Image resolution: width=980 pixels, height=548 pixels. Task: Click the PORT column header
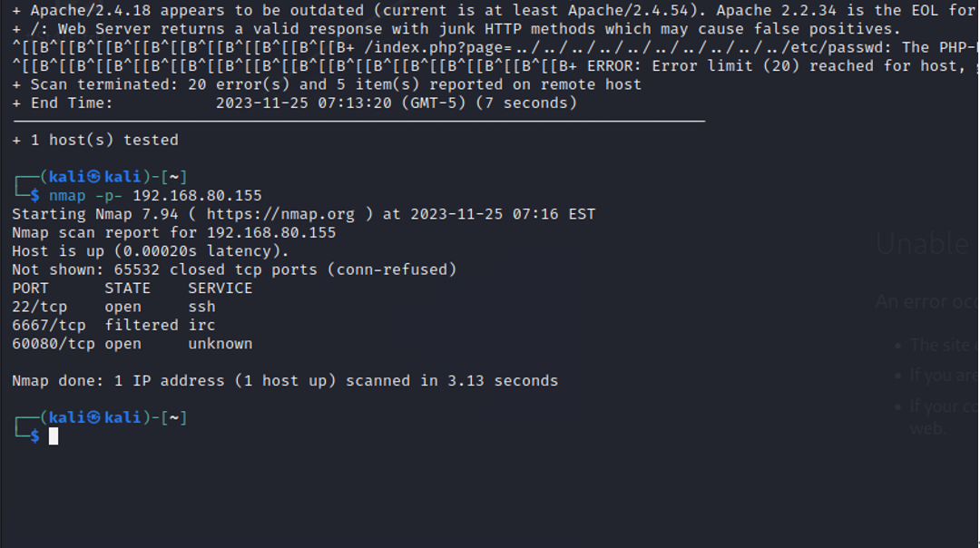30,288
